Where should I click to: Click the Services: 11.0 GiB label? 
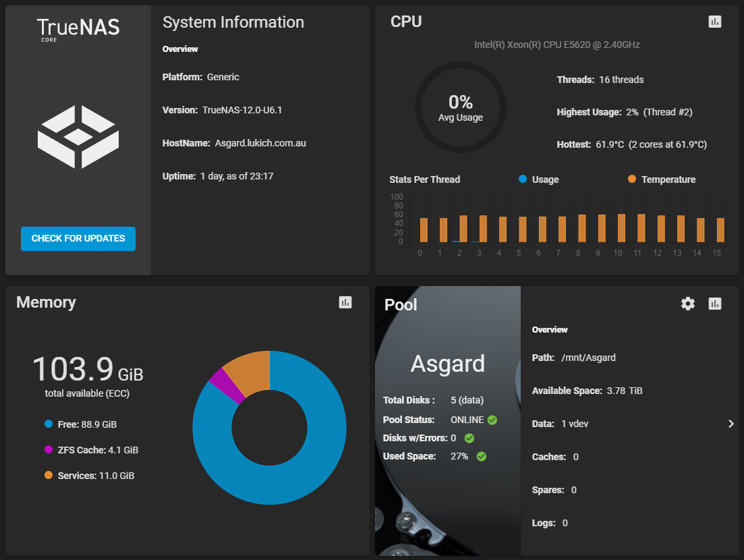pyautogui.click(x=96, y=476)
